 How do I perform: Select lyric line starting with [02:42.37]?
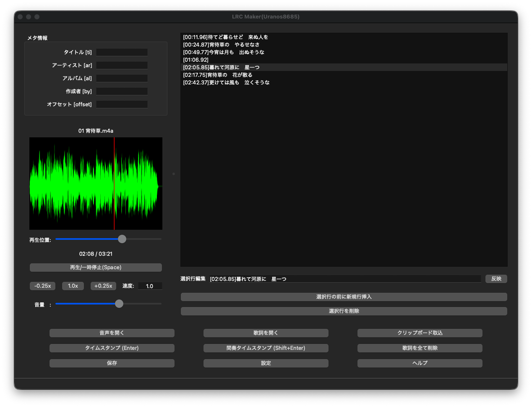coord(227,83)
